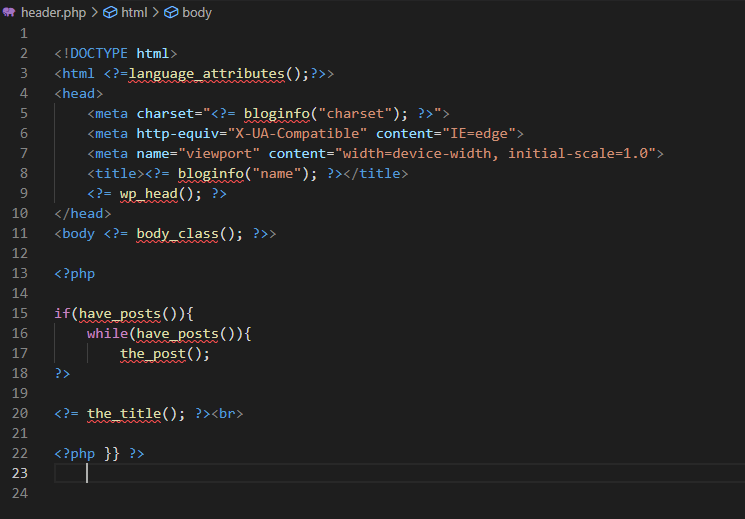The height and width of the screenshot is (519, 745).
Task: Click the wp_head function call
Action: click(x=149, y=194)
